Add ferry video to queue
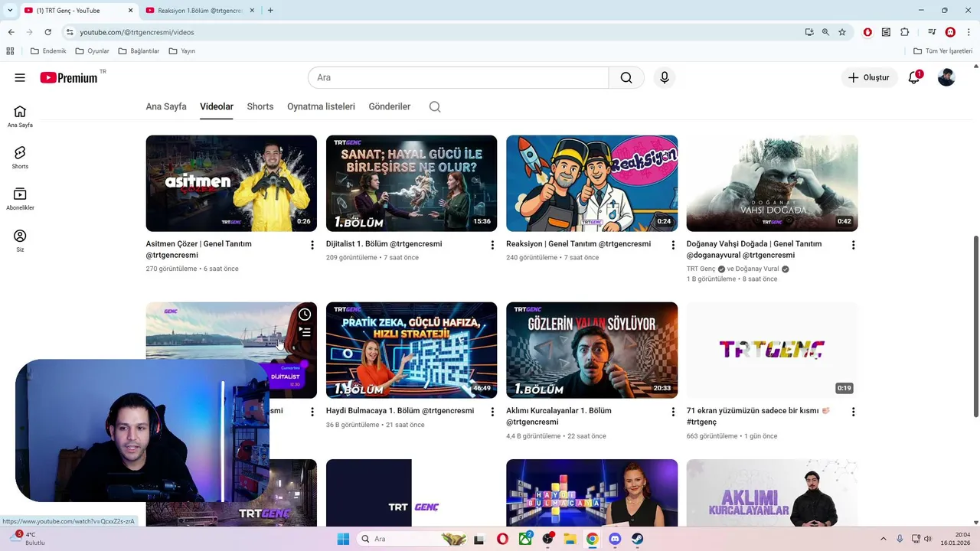Image resolution: width=980 pixels, height=551 pixels. click(x=305, y=332)
